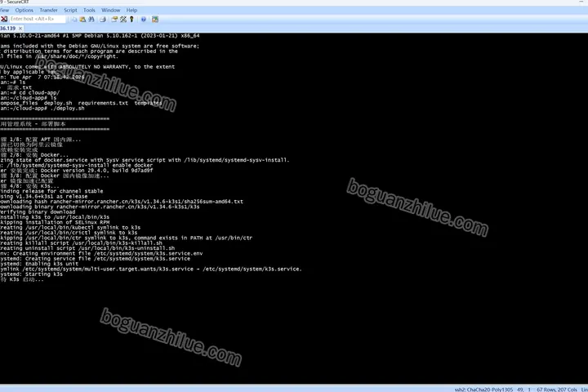This screenshot has height=392, width=588.
Task: Open the Transfer menu
Action: 48,10
